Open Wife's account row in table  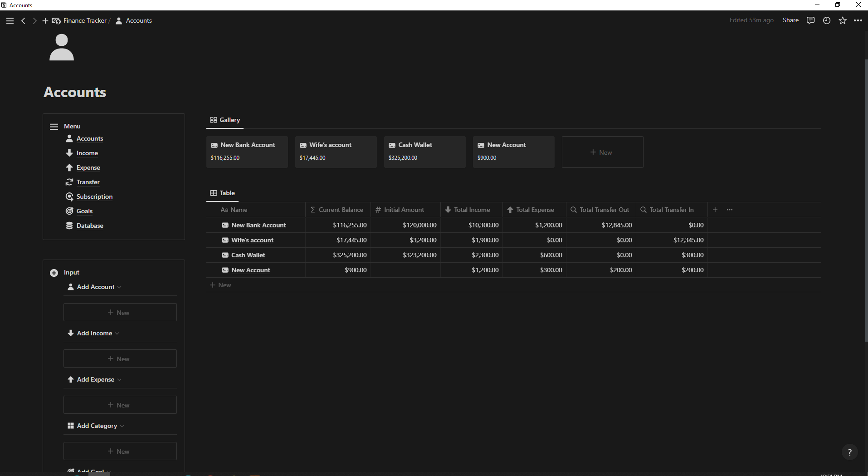[252, 240]
